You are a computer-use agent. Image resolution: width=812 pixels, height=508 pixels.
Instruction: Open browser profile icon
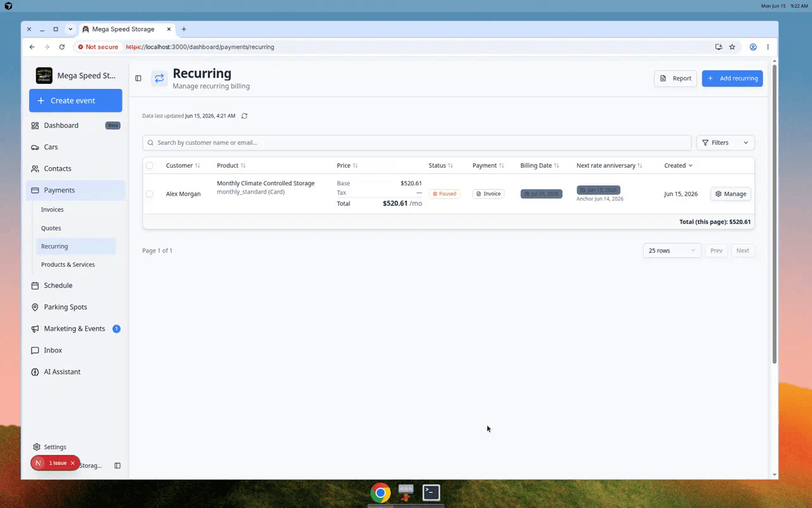(753, 47)
